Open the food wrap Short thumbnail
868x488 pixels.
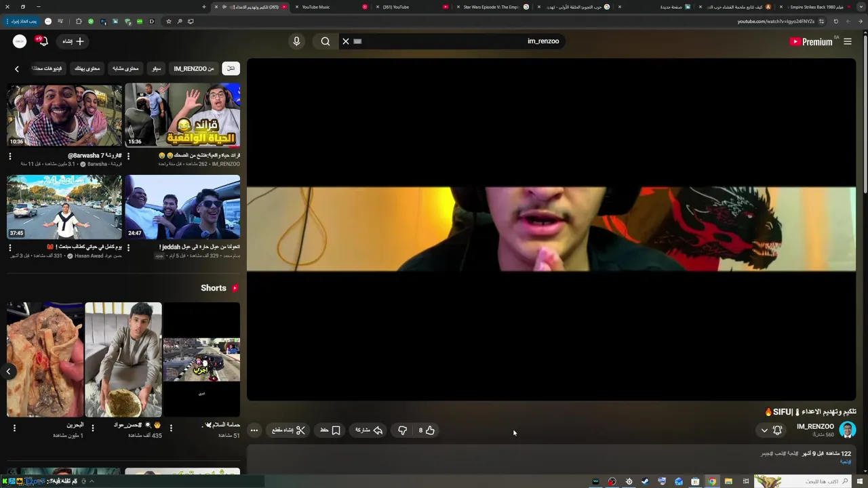45,359
